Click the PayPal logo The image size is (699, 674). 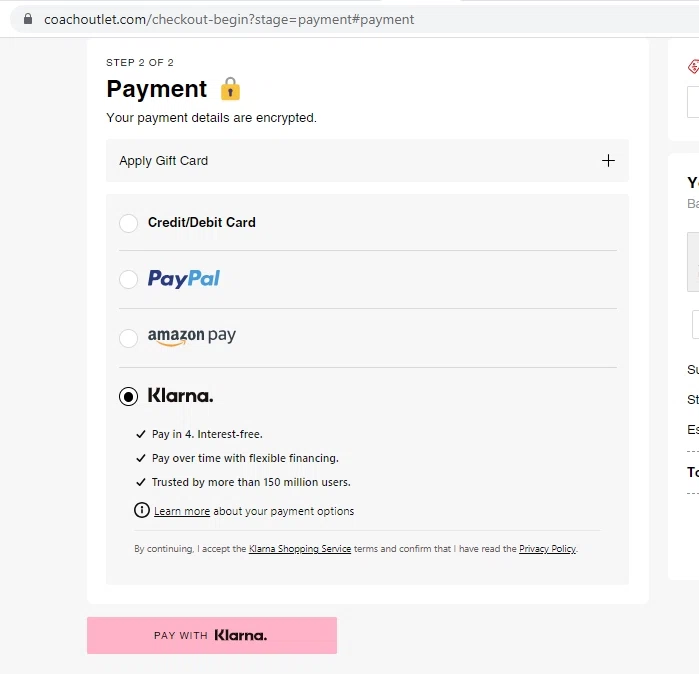click(184, 279)
